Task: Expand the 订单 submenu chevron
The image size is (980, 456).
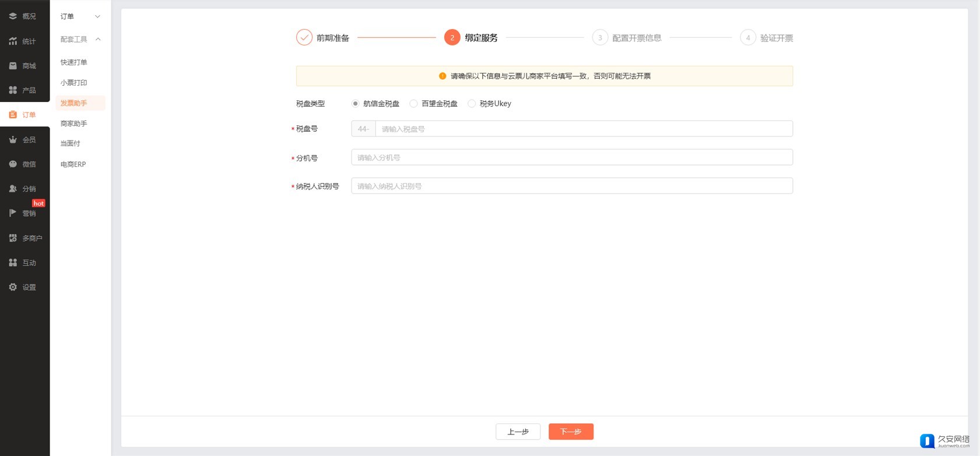Action: coord(97,16)
